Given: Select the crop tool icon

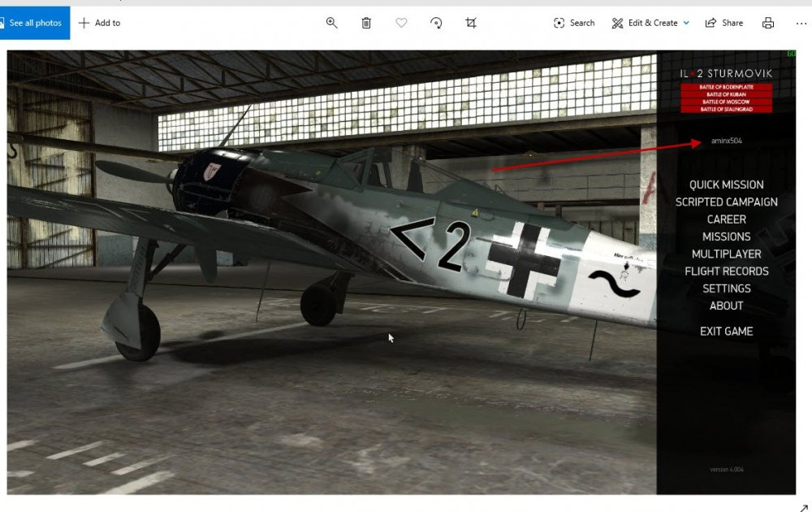Looking at the screenshot, I should (471, 23).
